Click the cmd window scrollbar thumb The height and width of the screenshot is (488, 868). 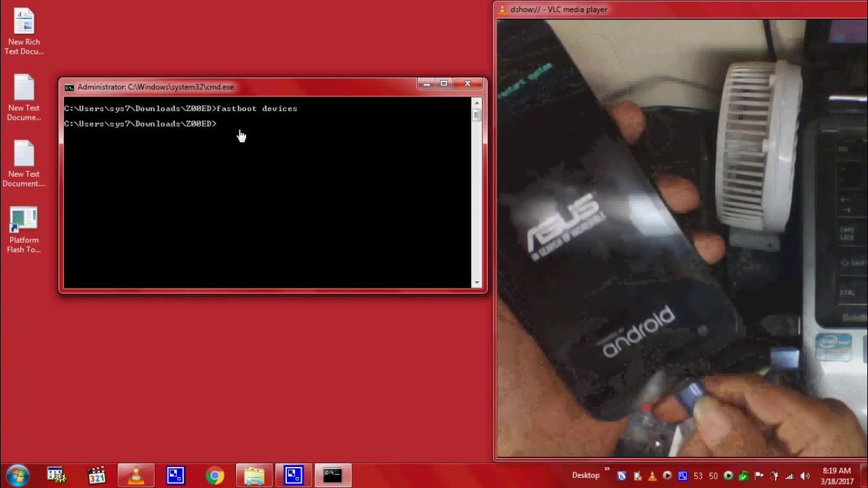pyautogui.click(x=477, y=115)
